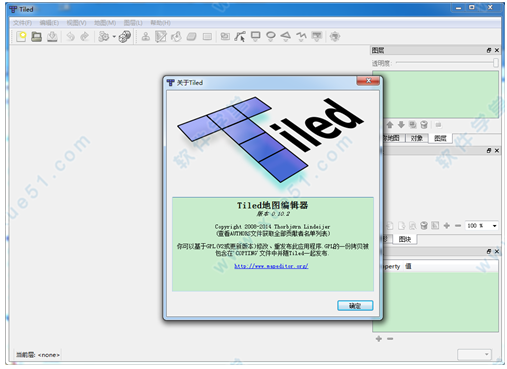The height and width of the screenshot is (369, 507).
Task: Select the Insert Rectangle tool
Action: coord(256,36)
